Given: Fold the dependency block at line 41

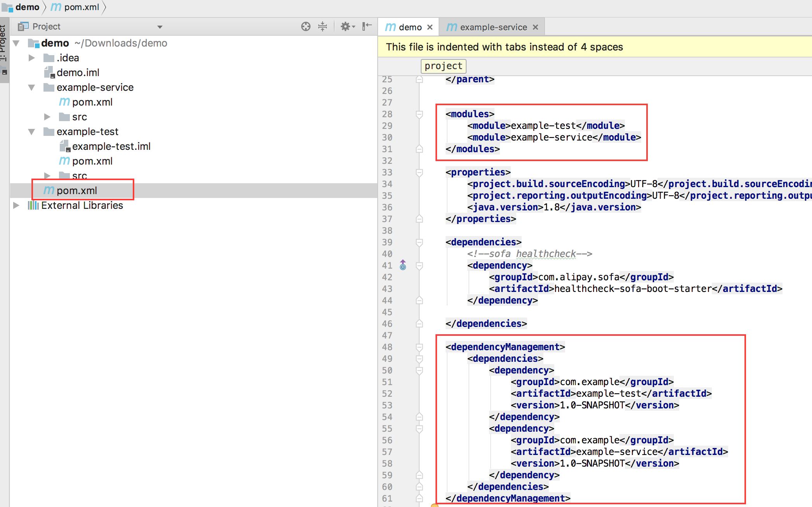Looking at the screenshot, I should pyautogui.click(x=419, y=266).
